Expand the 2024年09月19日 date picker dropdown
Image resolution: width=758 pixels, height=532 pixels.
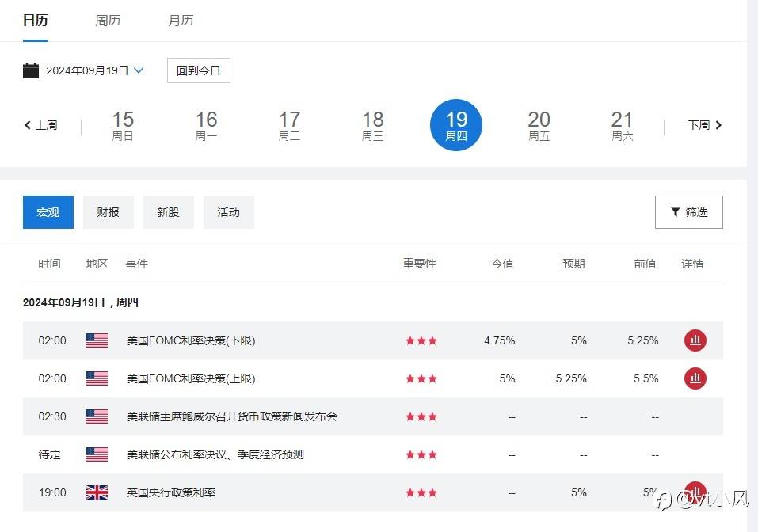click(x=139, y=70)
